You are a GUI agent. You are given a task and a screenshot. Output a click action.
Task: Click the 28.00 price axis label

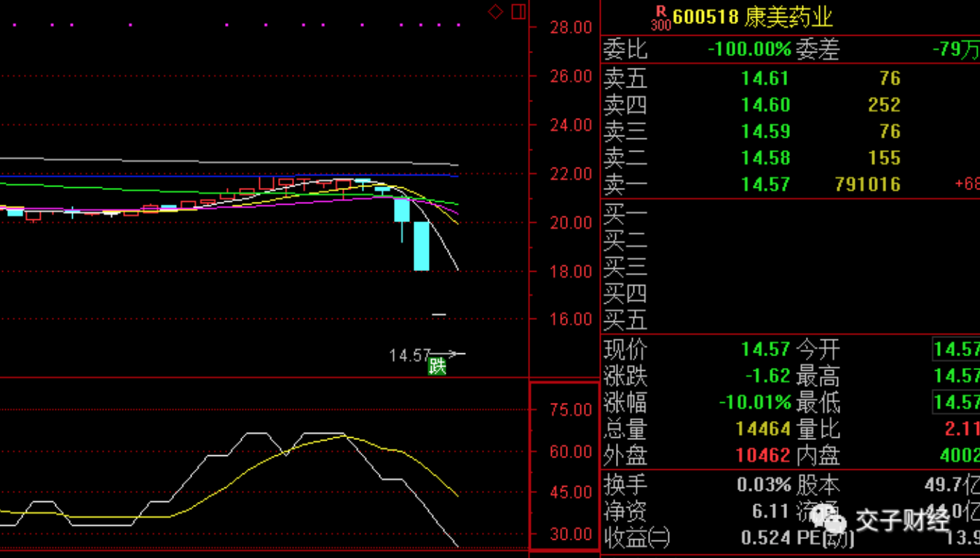click(x=572, y=28)
